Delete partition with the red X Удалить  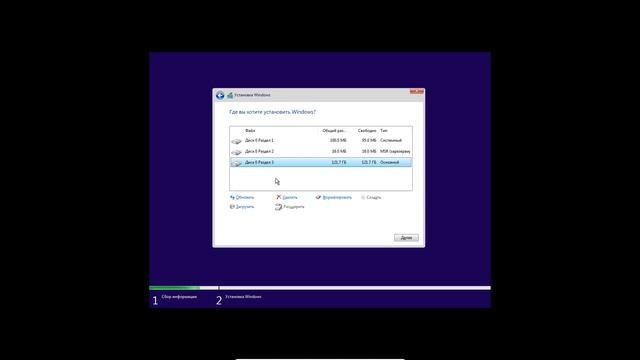(287, 198)
